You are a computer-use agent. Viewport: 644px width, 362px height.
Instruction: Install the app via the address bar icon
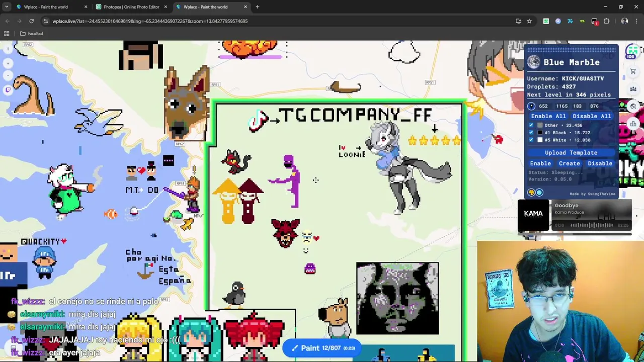coord(518,21)
